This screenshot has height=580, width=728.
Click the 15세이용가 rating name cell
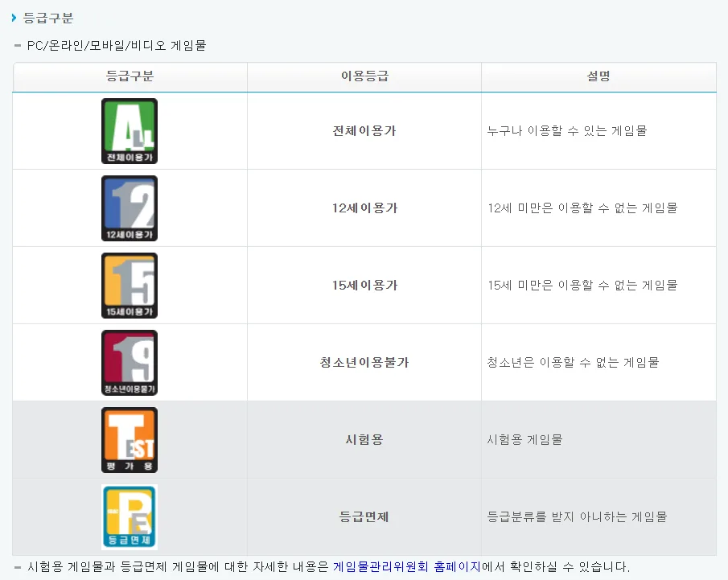coord(364,285)
